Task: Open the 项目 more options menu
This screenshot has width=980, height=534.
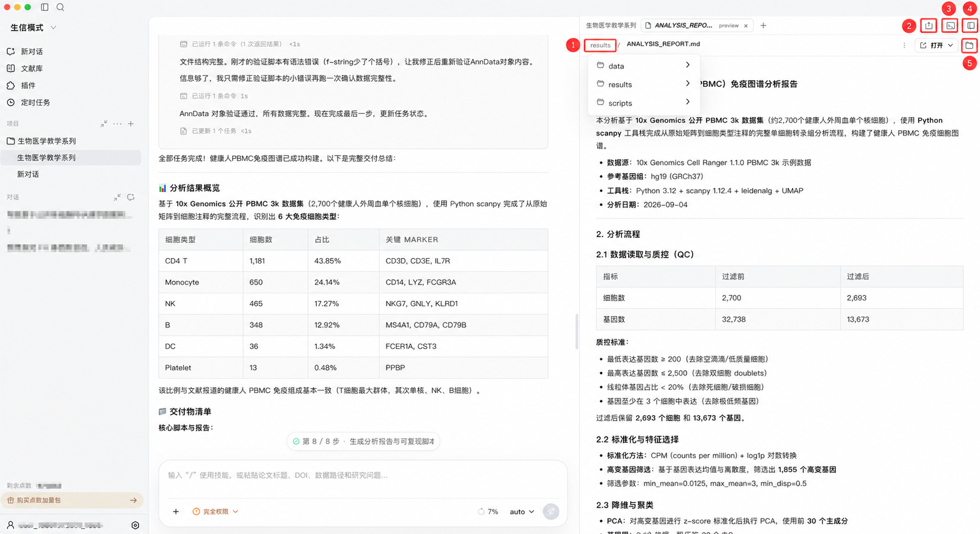Action: 118,123
